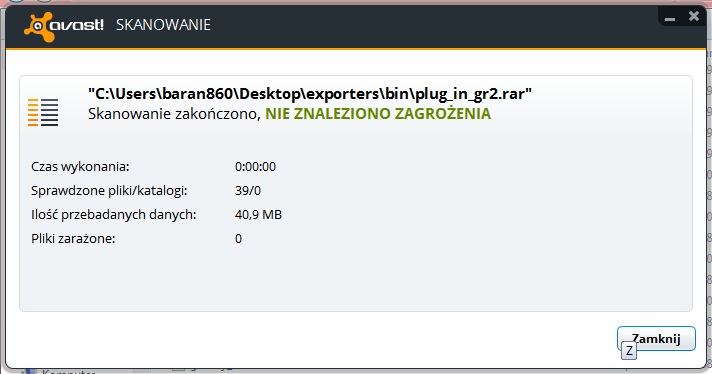Screen dimensions: 712x374
Task: Click the Czas wykonania label
Action: tap(80, 167)
